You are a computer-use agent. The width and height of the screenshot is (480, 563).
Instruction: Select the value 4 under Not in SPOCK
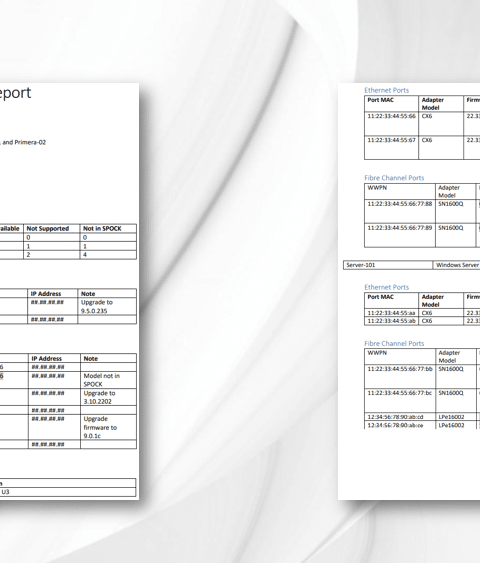pyautogui.click(x=85, y=255)
